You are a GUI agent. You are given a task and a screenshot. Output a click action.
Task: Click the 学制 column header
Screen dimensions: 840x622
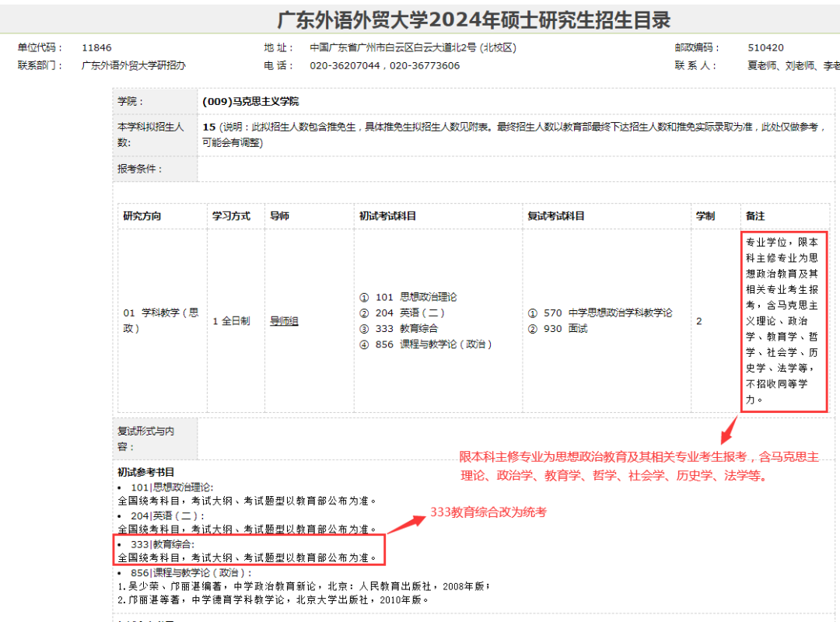[x=705, y=216]
